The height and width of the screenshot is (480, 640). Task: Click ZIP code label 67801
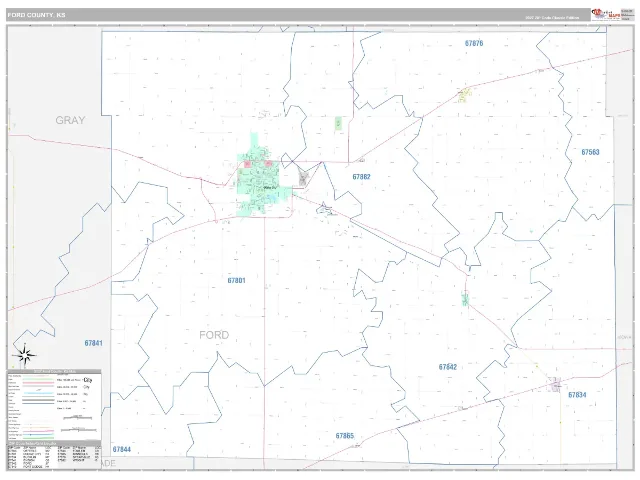(x=236, y=280)
